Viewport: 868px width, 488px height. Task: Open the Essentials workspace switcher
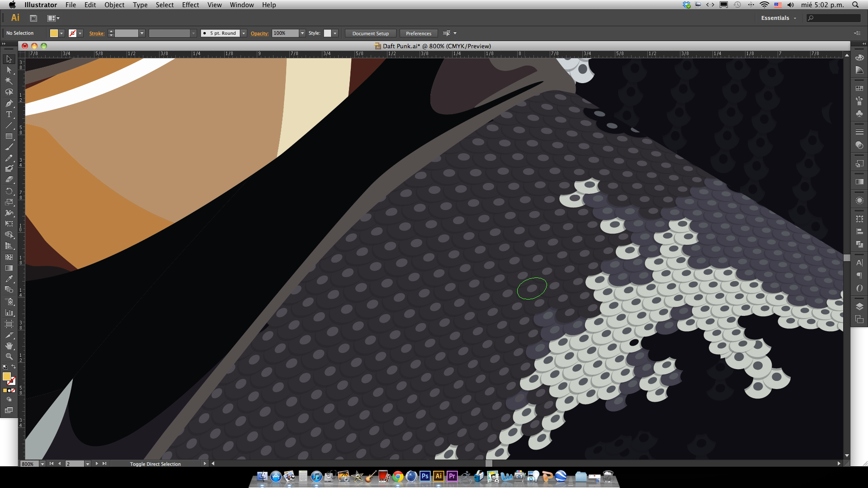(778, 18)
